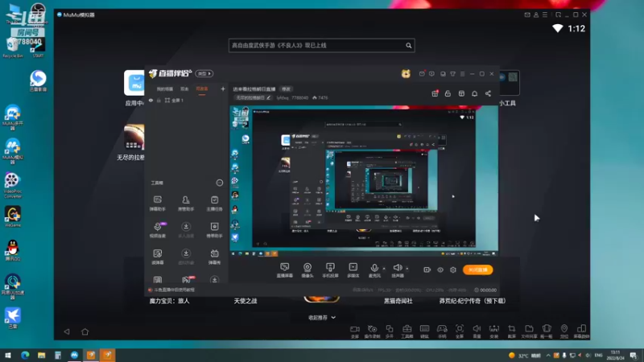Click MuMu screen rotation icon at toolbar end
This screenshot has width=644, height=362.
(x=581, y=329)
